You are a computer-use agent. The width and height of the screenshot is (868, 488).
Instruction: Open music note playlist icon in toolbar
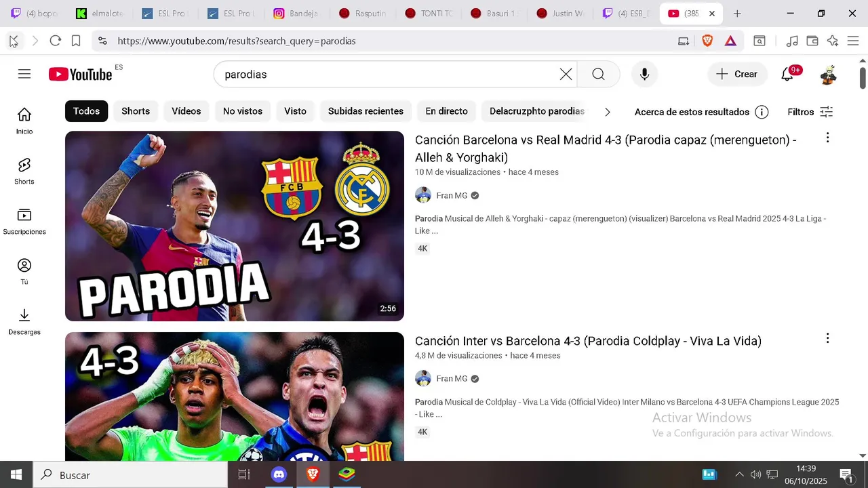tap(792, 41)
